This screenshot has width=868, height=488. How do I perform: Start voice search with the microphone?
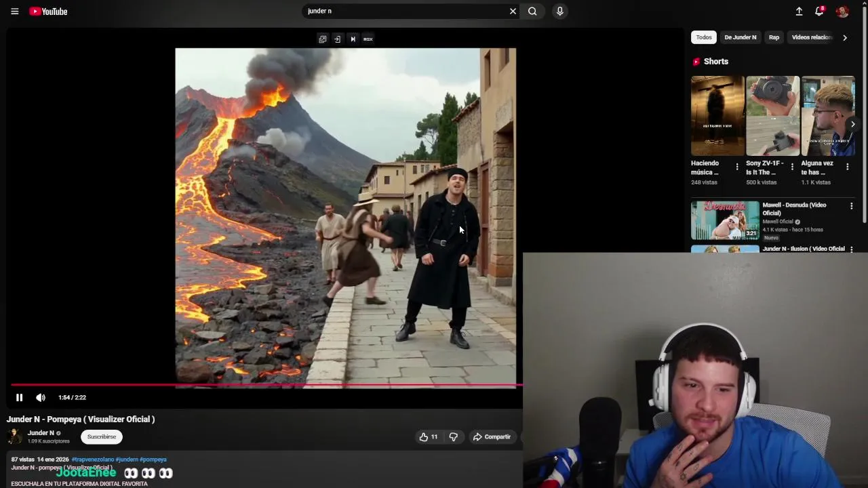pyautogui.click(x=559, y=11)
